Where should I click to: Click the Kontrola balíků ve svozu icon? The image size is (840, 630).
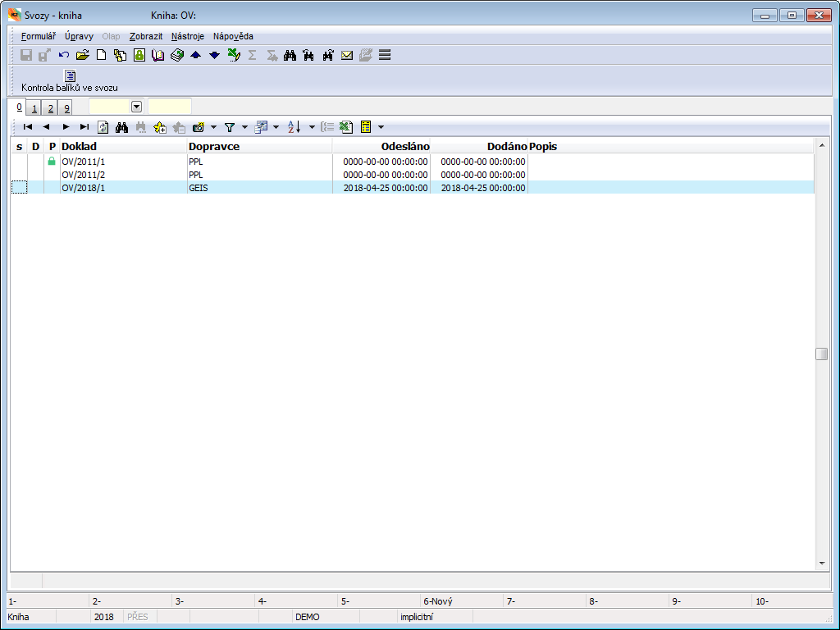point(70,76)
